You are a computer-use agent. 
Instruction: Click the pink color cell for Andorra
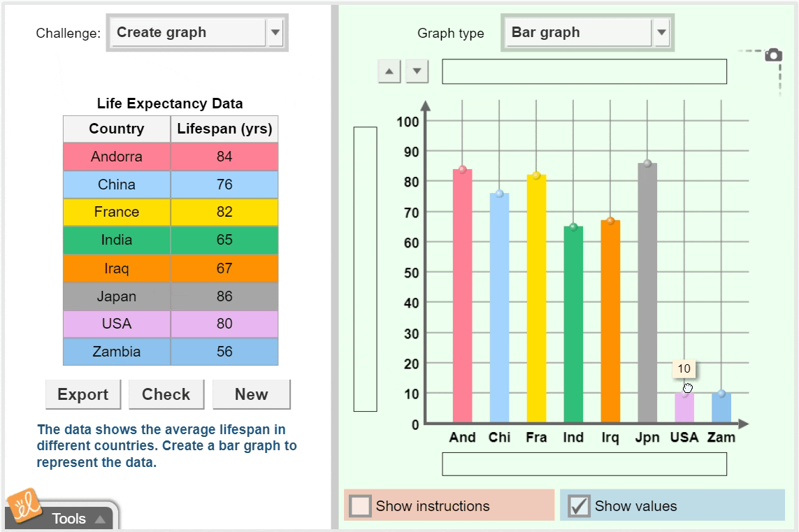[x=116, y=157]
